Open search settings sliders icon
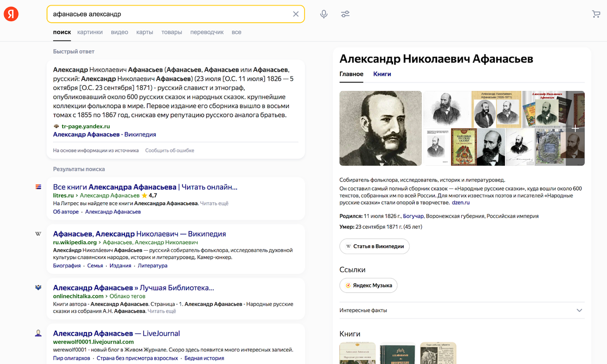Viewport: 607px width, 364px height. click(x=345, y=14)
